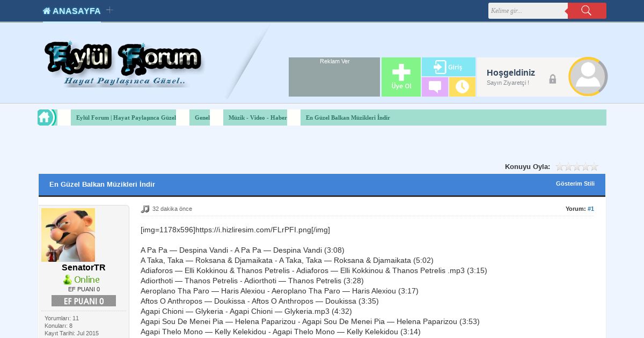Open the Gösterim Stili display mode dropdown
Viewport: 644px width, 338px height.
click(575, 183)
